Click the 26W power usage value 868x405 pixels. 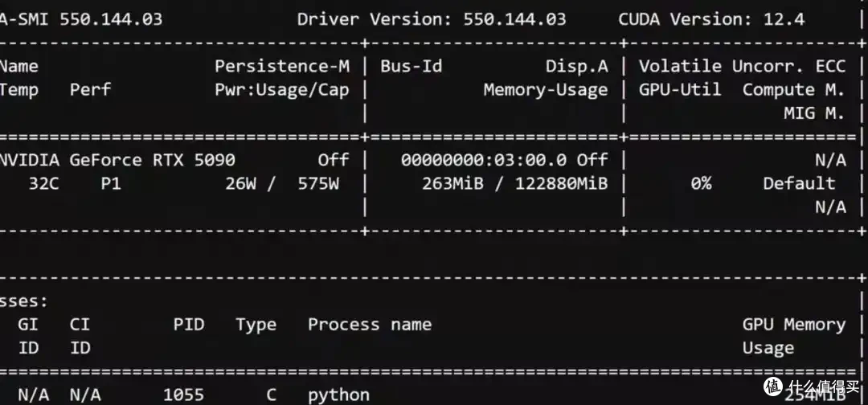click(x=241, y=184)
